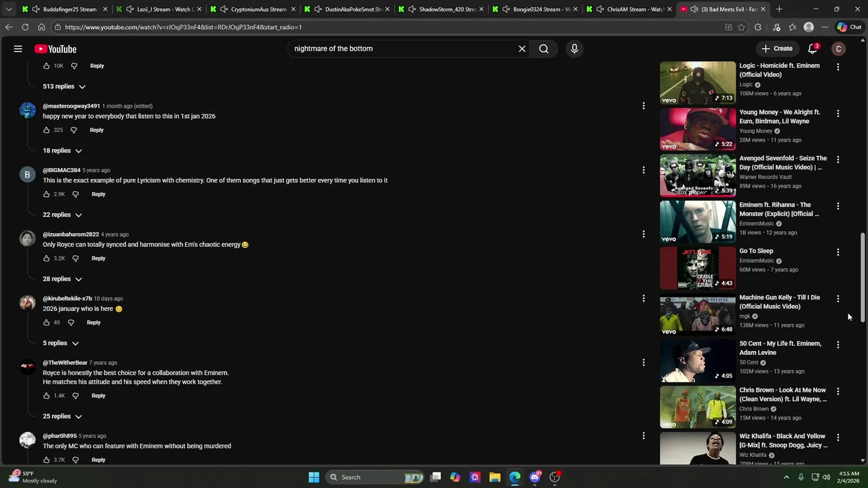868x488 pixels.
Task: Open the taskbar volume icon
Action: (827, 477)
